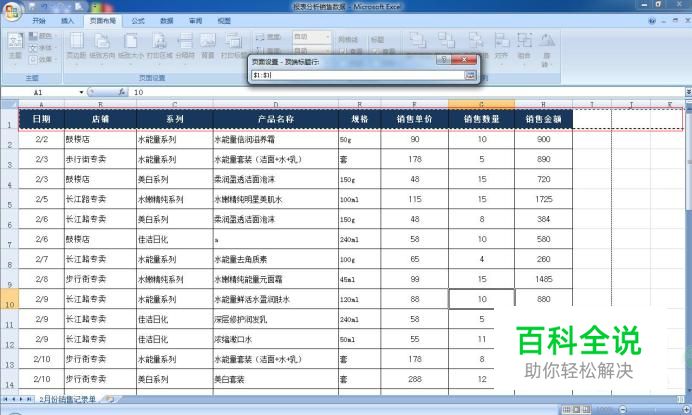
Task: Open the 效果 (Effects) theme dropdown
Action: [x=43, y=59]
